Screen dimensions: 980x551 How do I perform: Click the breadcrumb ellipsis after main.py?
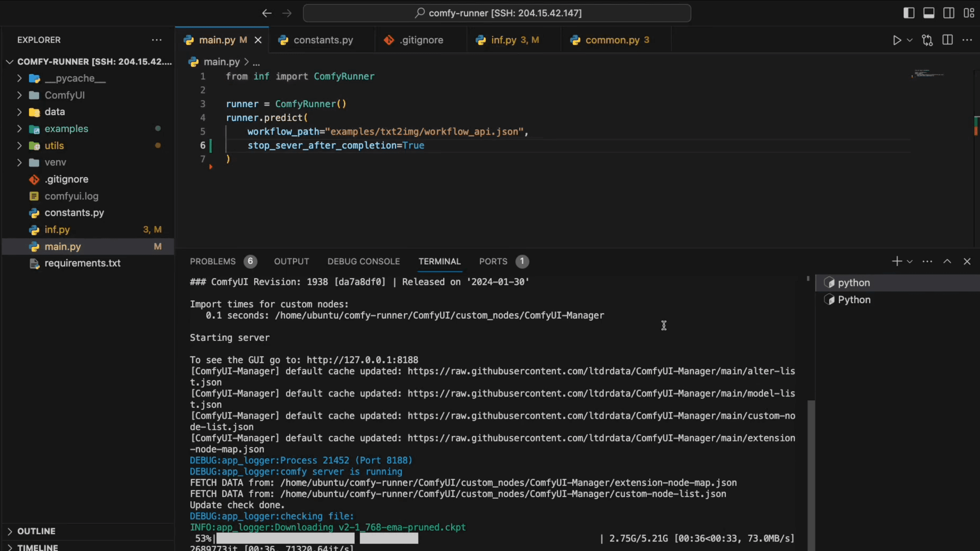(x=256, y=62)
